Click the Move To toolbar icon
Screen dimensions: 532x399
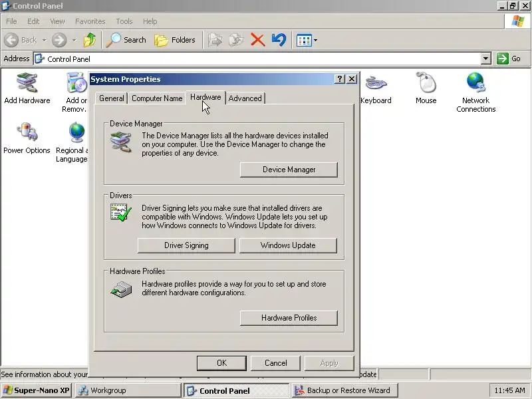click(215, 40)
